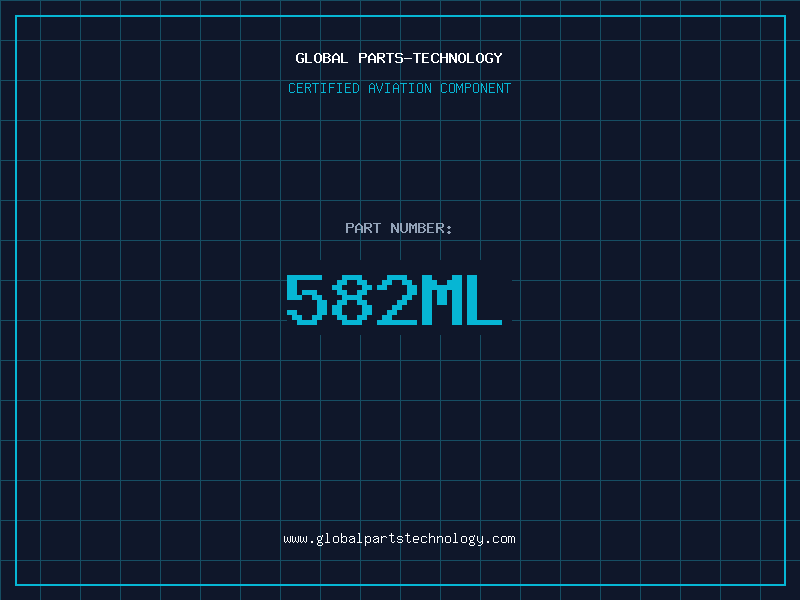Select the 582ML part number
Screen dimensions: 800x600
pos(394,299)
